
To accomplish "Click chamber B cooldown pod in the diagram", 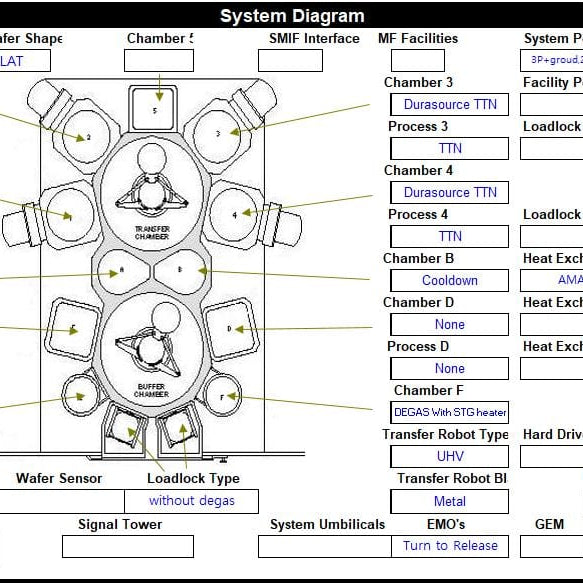I will (180, 272).
